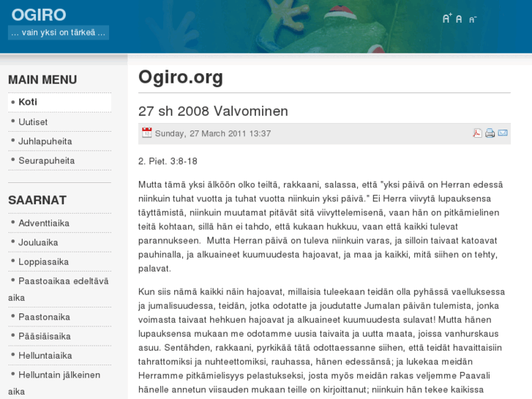Click the SAARNAT heading

37,201
